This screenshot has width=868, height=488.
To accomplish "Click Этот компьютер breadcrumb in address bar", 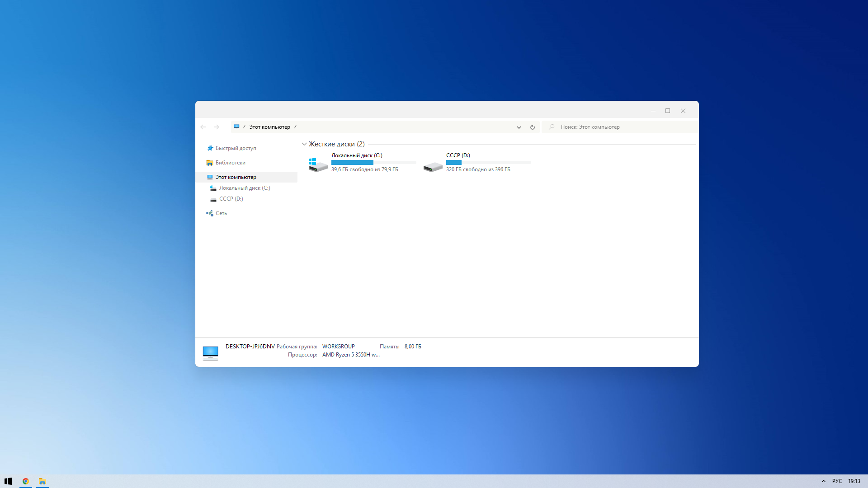I will 270,127.
